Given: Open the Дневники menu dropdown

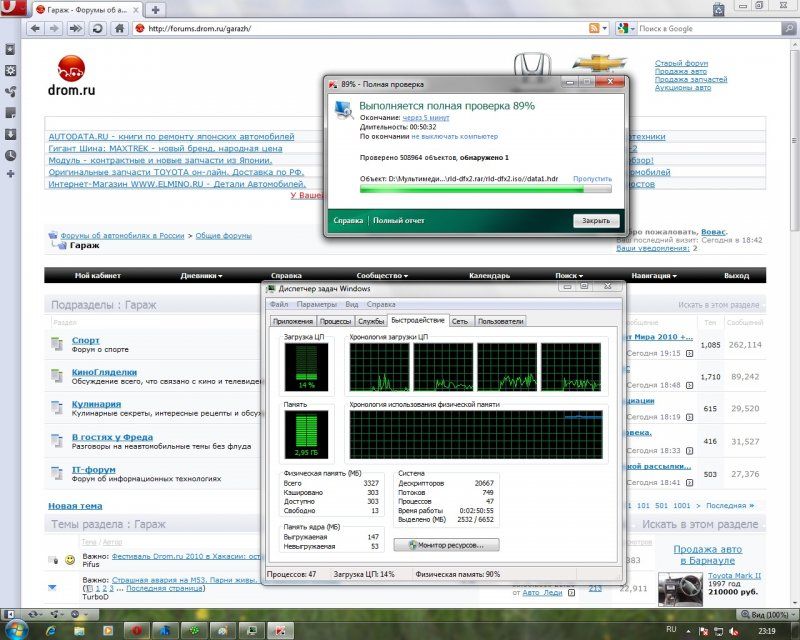Looking at the screenshot, I should click(x=201, y=276).
